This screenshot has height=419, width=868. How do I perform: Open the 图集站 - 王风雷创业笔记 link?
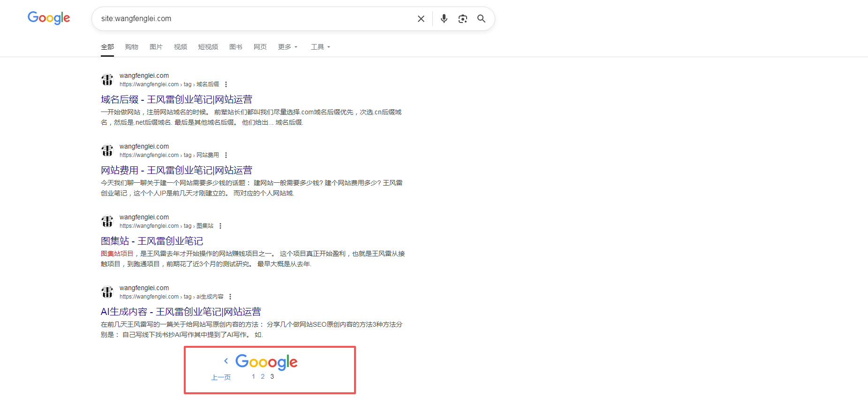point(152,241)
